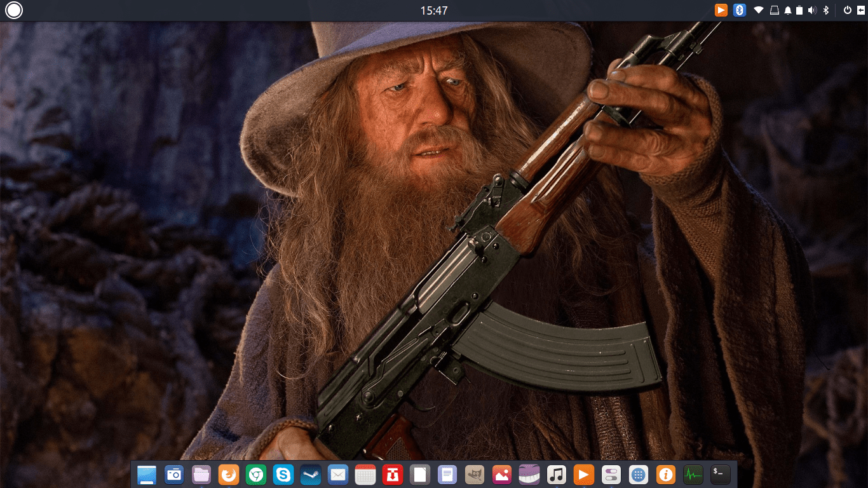This screenshot has height=488, width=868.
Task: Launch the orange video player in dock
Action: tap(584, 474)
